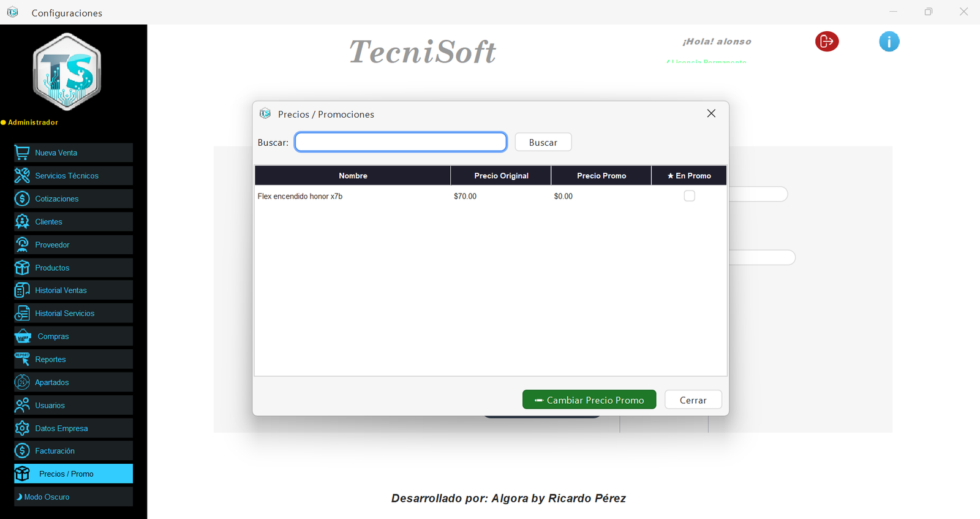Screen dimensions: 980x519
Task: Click the blue information icon
Action: [889, 42]
